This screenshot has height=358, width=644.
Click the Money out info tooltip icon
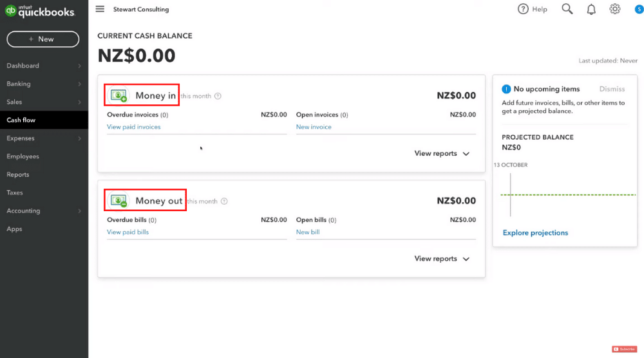[x=224, y=201]
